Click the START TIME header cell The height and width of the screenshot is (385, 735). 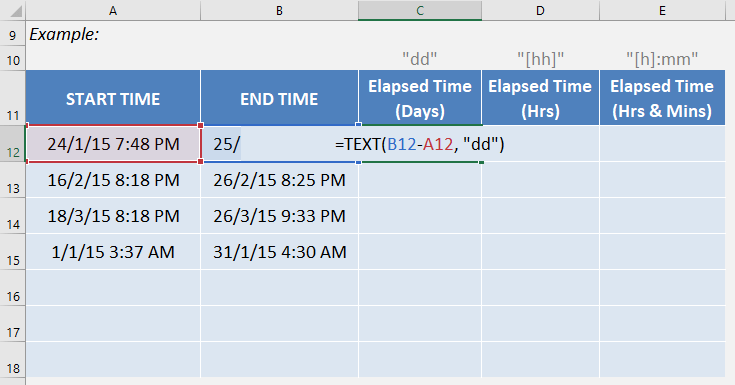click(x=113, y=98)
